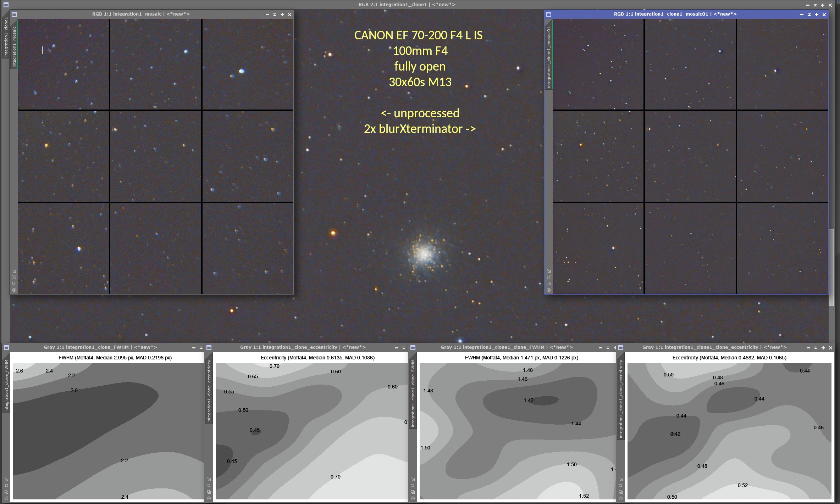Maximize the integration1_clone1_mosaic01 window with plus button
Image resolution: width=840 pixels, height=504 pixels.
coord(817,15)
